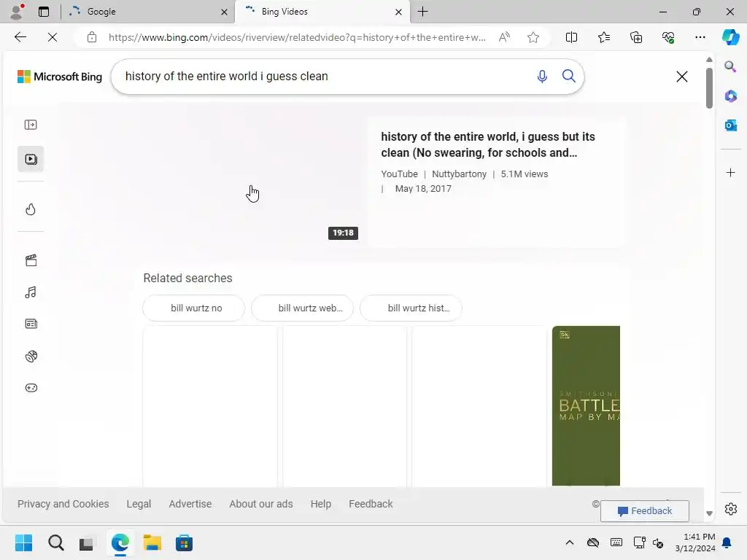This screenshot has width=747, height=560.
Task: Open Privacy and Cookies link
Action: (x=63, y=504)
